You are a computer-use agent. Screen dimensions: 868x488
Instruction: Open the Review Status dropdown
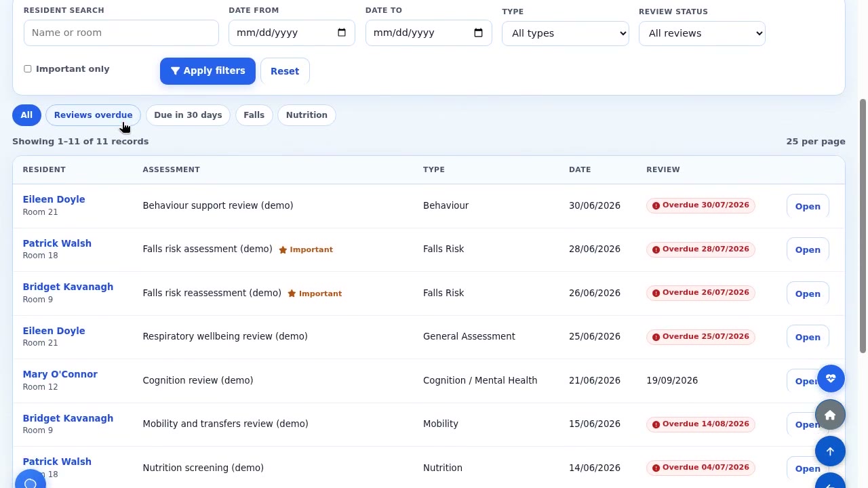702,33
